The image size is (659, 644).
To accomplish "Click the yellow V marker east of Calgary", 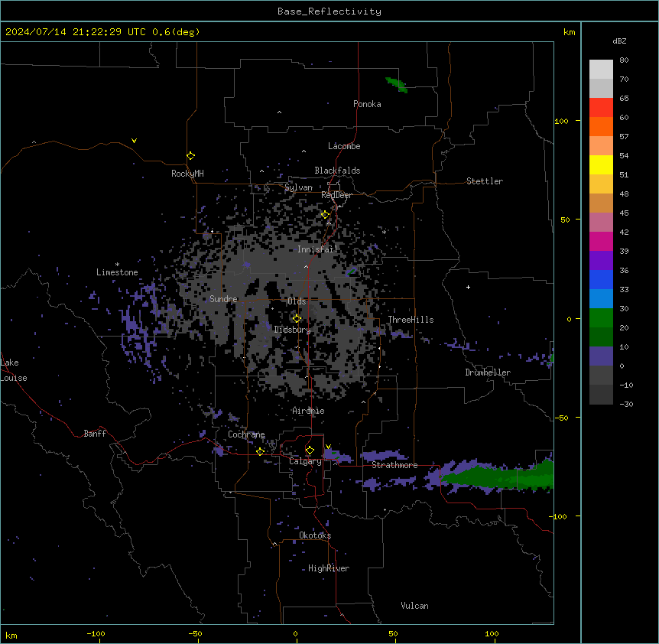I will 328,447.
